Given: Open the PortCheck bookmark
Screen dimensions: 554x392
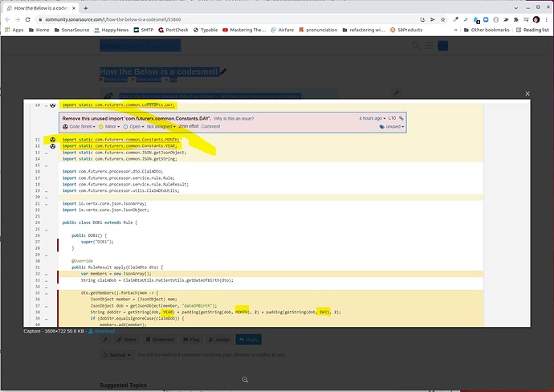Looking at the screenshot, I should coord(173,30).
